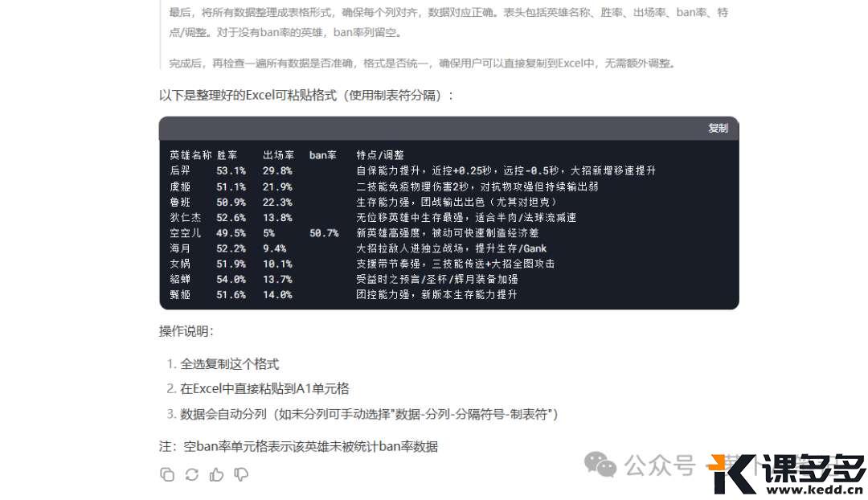Select the hero name 虞姬

click(x=180, y=186)
